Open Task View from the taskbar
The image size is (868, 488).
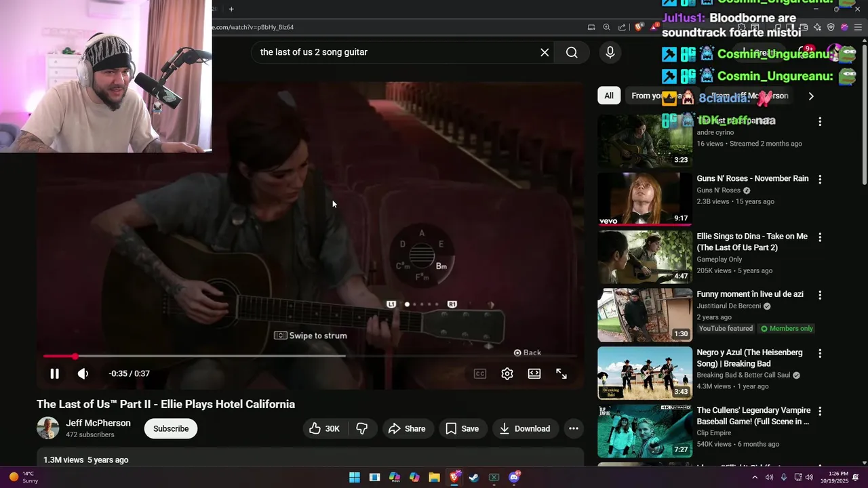[374, 477]
